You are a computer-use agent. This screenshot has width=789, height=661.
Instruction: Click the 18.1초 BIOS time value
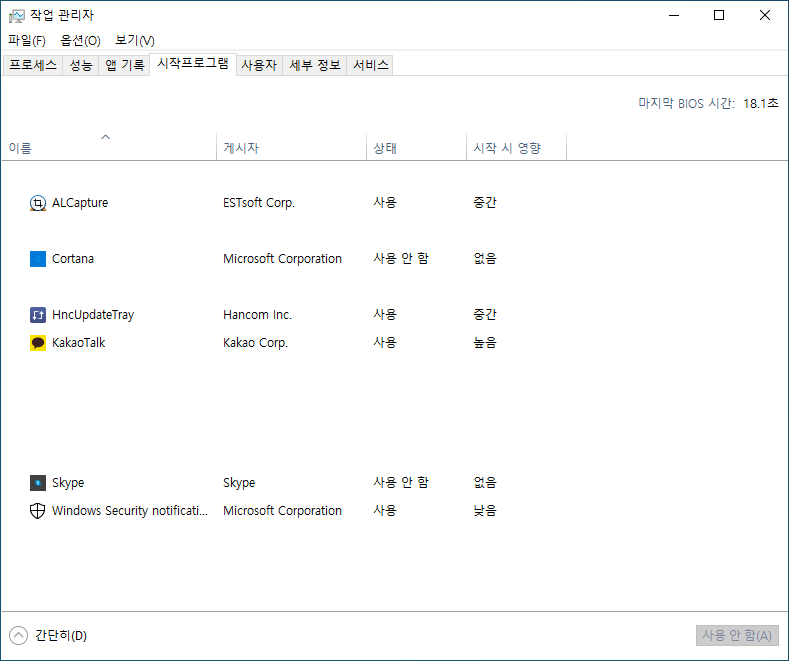pos(761,104)
